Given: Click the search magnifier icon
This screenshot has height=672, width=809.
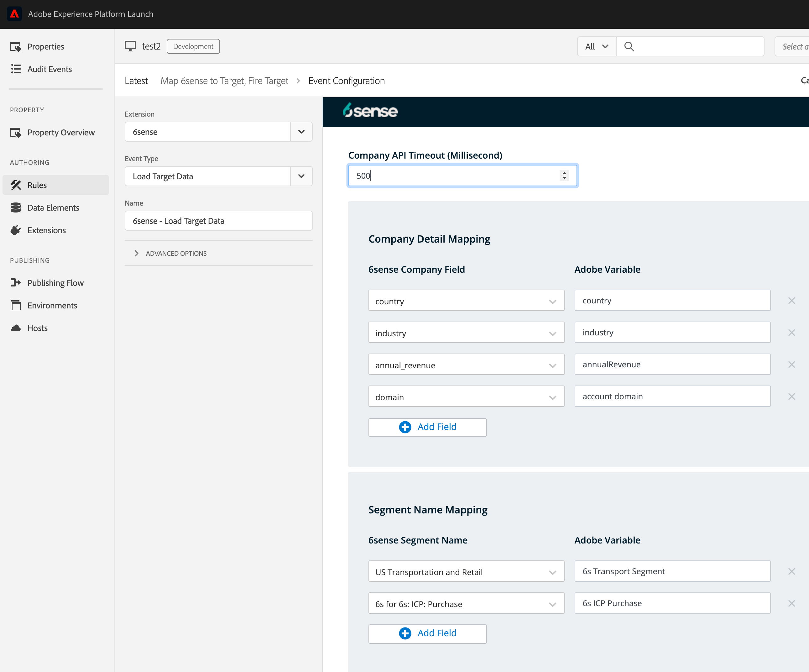Looking at the screenshot, I should click(x=629, y=47).
